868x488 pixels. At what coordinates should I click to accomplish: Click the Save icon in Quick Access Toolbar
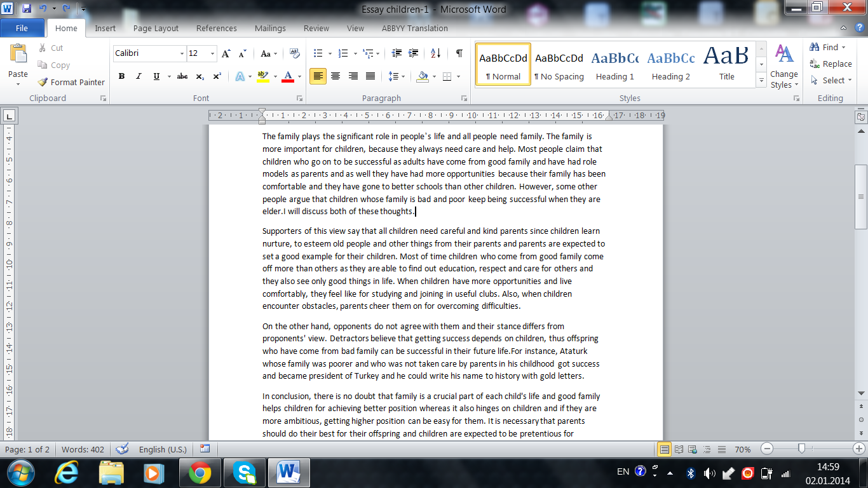tap(26, 9)
